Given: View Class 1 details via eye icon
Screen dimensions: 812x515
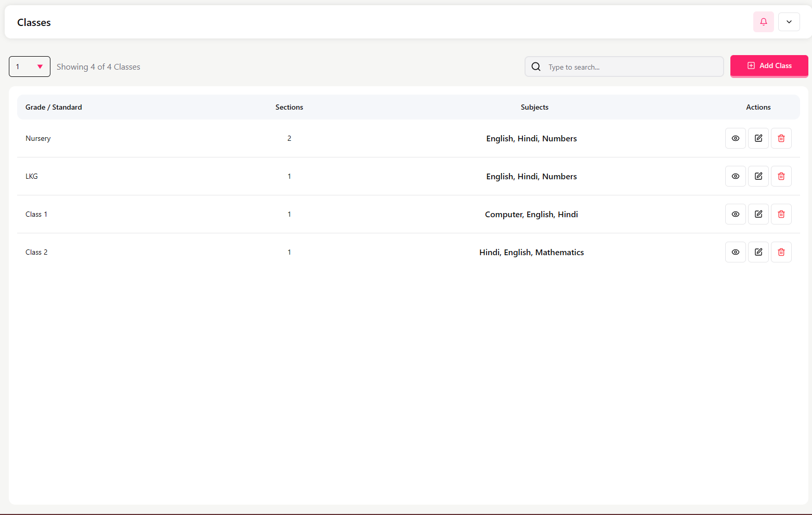Looking at the screenshot, I should tap(735, 214).
